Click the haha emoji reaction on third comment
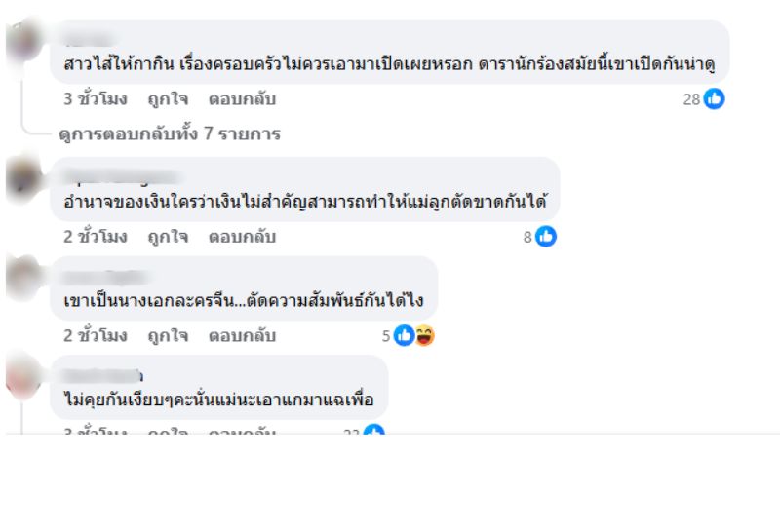 (x=424, y=335)
